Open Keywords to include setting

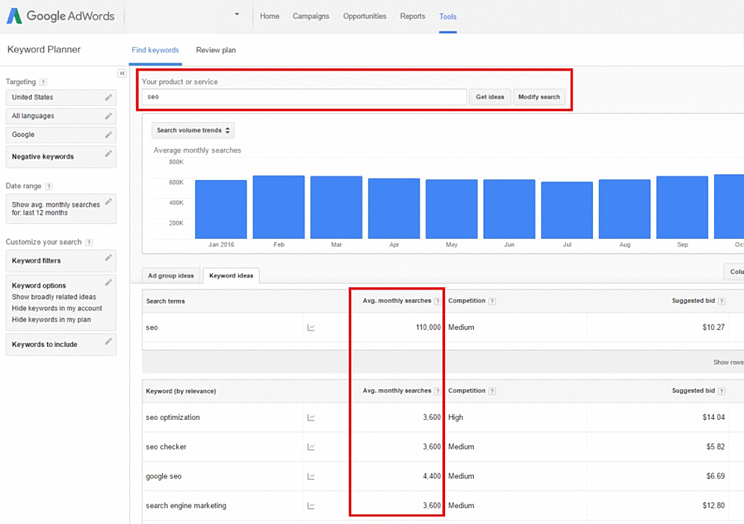pyautogui.click(x=61, y=345)
